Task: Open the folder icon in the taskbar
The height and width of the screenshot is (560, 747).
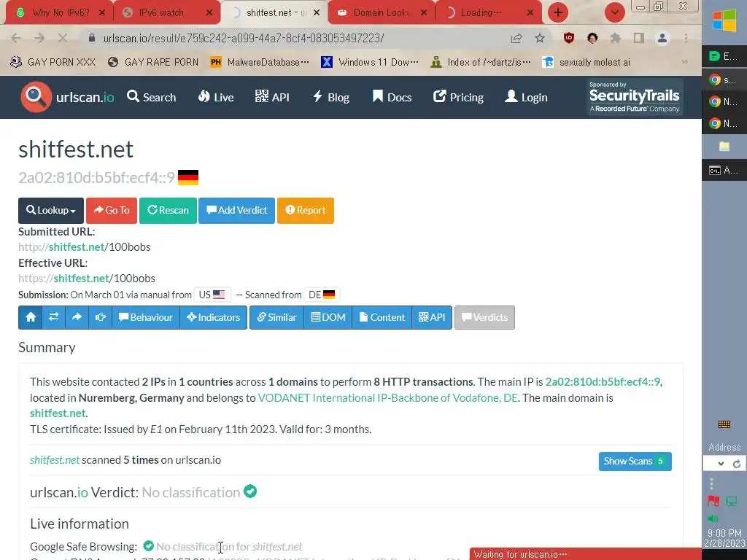Action: click(724, 146)
